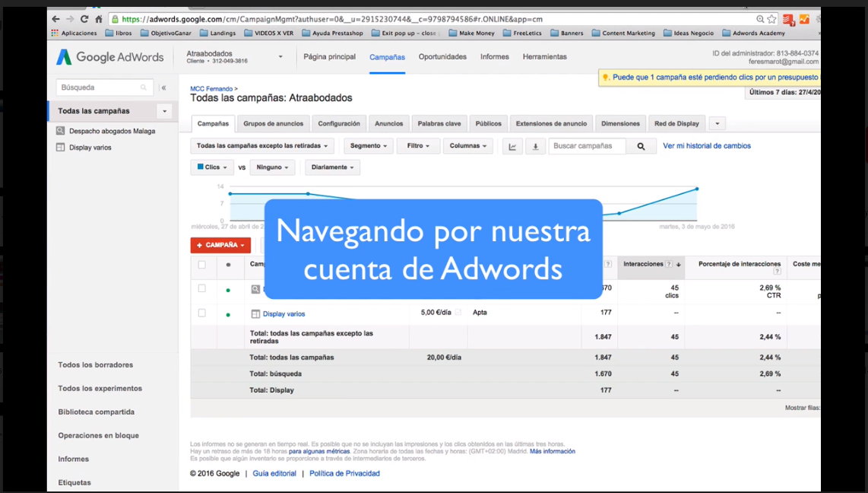868x493 pixels.
Task: Open the Guía editorial link
Action: (274, 474)
